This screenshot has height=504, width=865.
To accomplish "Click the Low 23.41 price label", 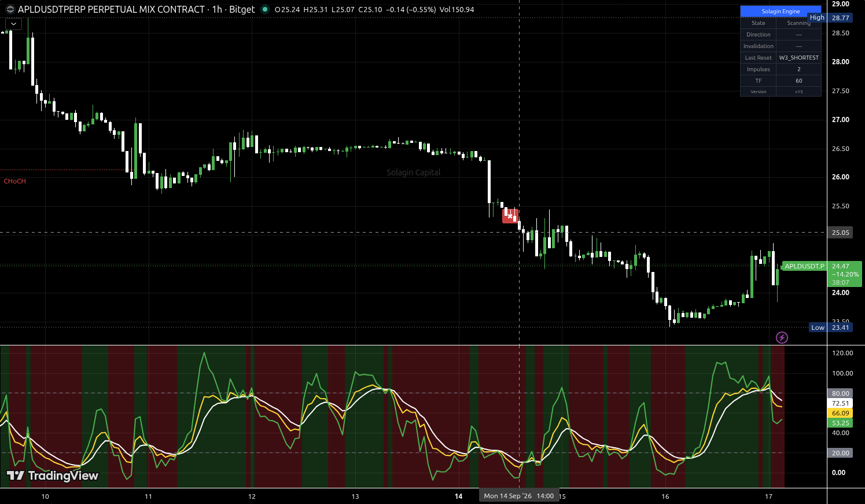I will pyautogui.click(x=830, y=328).
